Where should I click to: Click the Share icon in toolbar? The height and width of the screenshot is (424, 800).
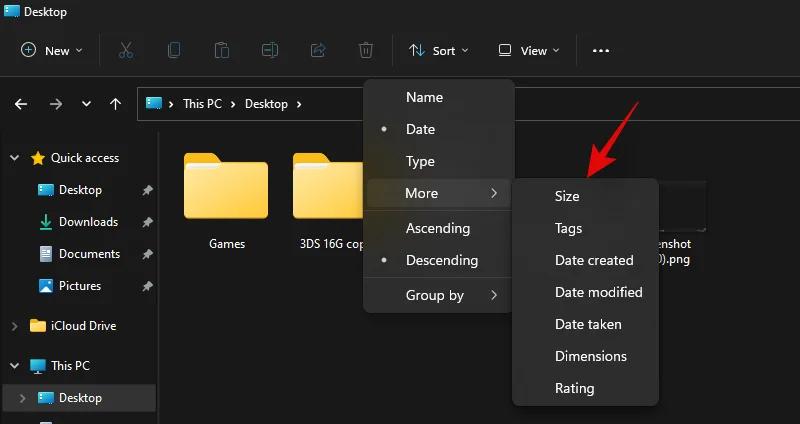click(318, 51)
